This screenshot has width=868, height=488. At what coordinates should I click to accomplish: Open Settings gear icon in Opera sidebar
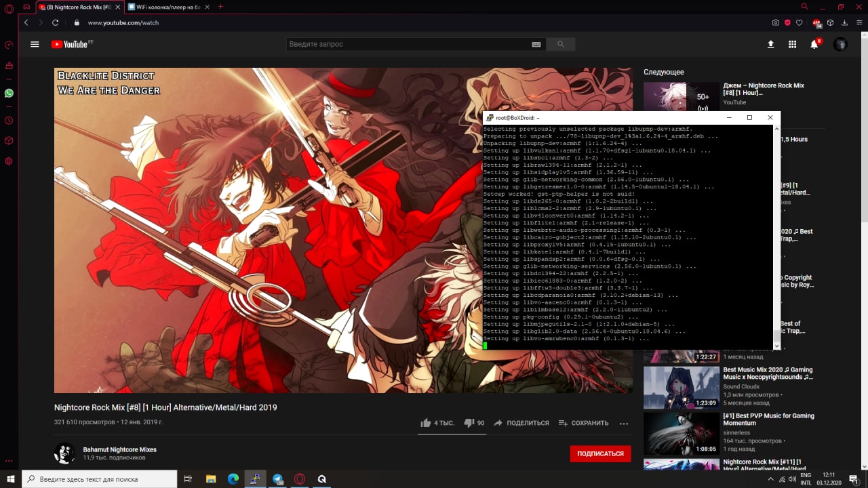(9, 161)
